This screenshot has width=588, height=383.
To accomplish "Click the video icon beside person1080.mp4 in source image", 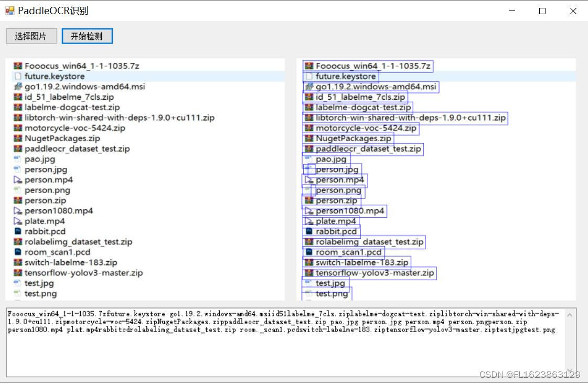I will point(18,211).
